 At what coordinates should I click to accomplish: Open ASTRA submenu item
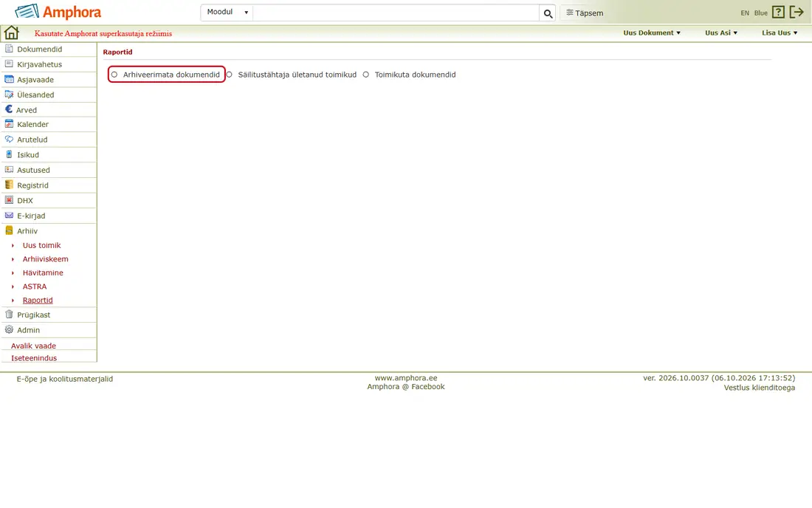coord(34,286)
